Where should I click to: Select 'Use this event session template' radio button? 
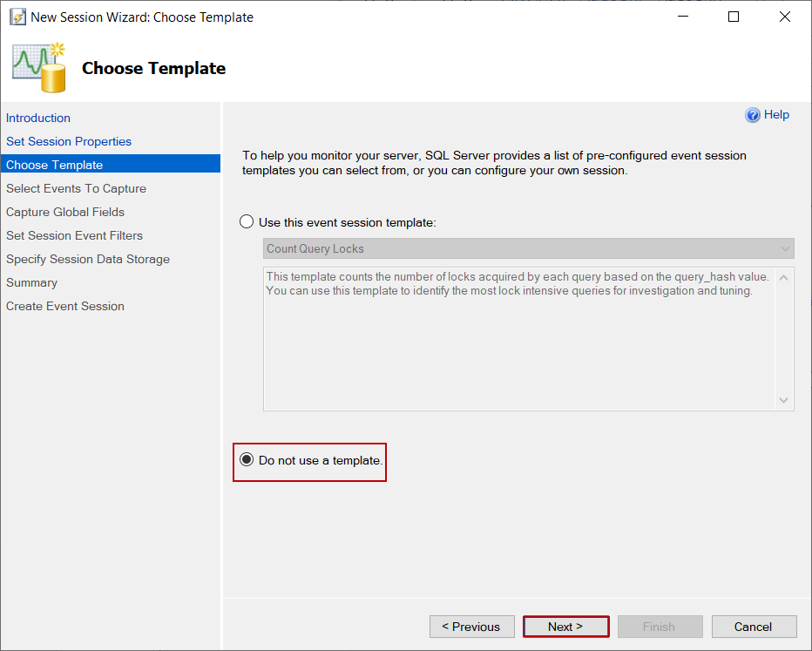[247, 222]
